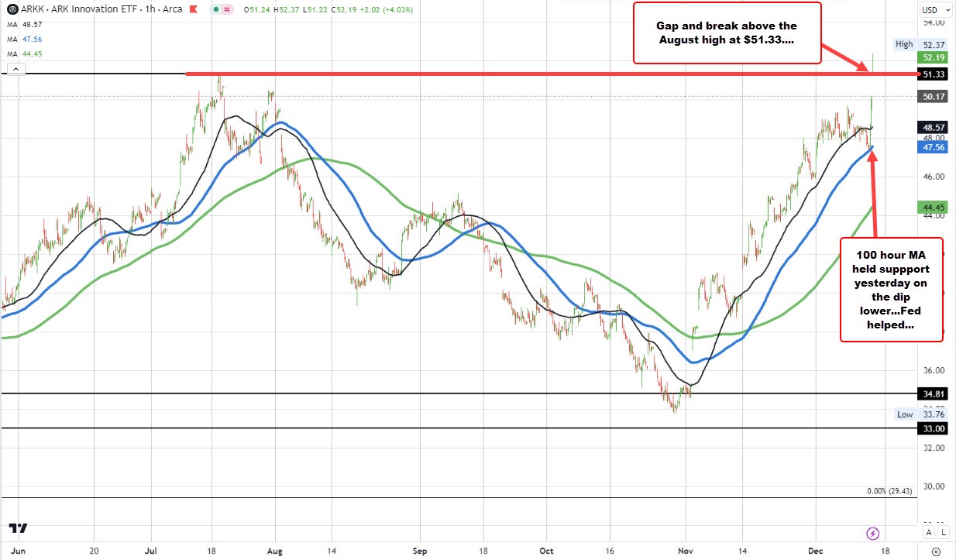This screenshot has height=560, width=956.
Task: Click the 51.33 price label on axis
Action: coord(933,74)
